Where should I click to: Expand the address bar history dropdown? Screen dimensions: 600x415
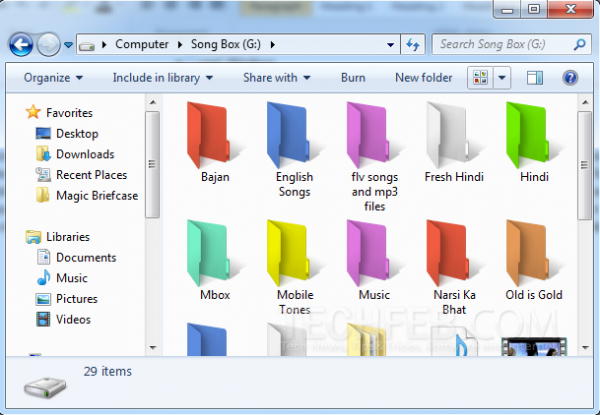coord(390,45)
